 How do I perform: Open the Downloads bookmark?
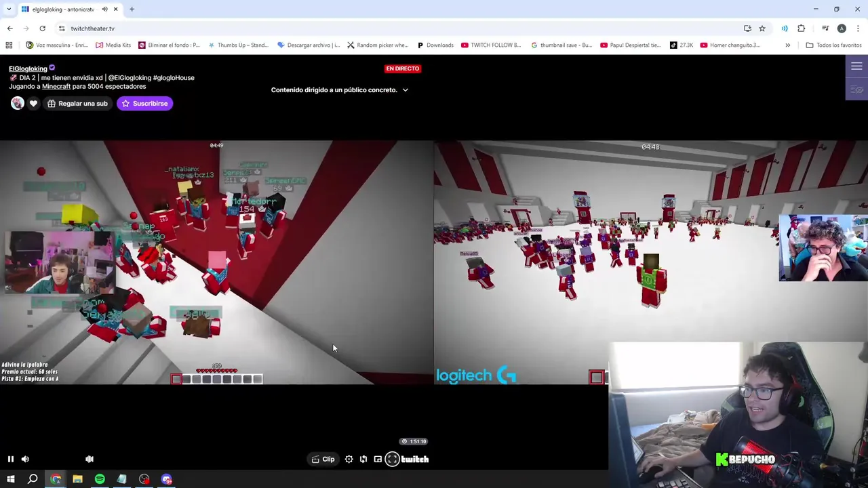click(435, 45)
